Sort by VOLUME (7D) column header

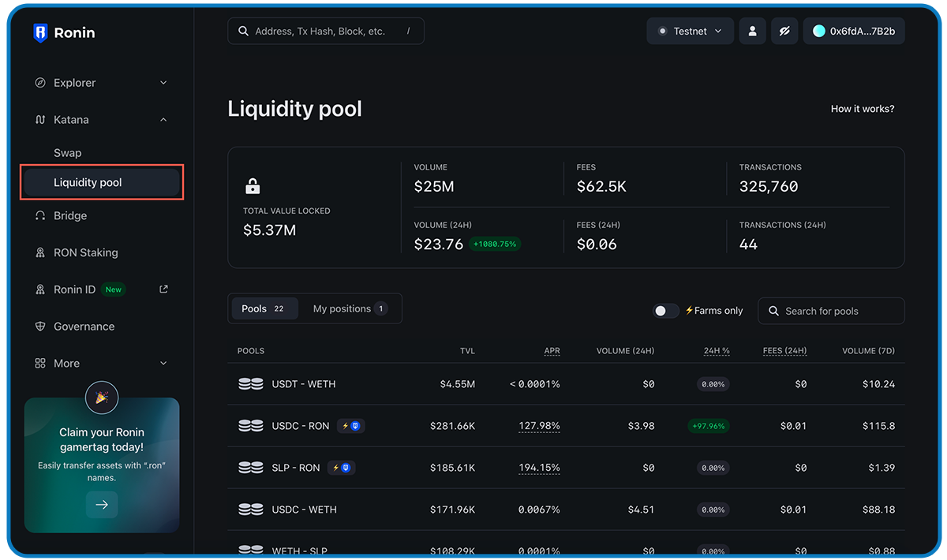pos(868,351)
